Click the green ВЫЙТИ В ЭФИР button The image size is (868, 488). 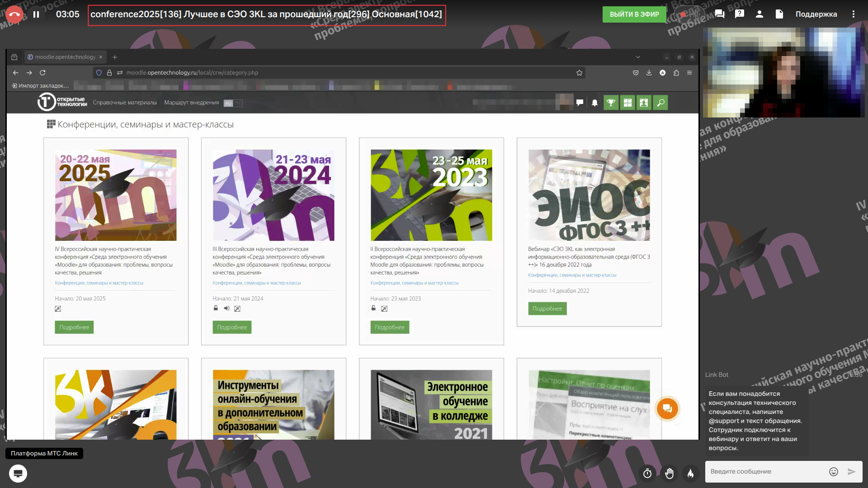click(x=634, y=14)
